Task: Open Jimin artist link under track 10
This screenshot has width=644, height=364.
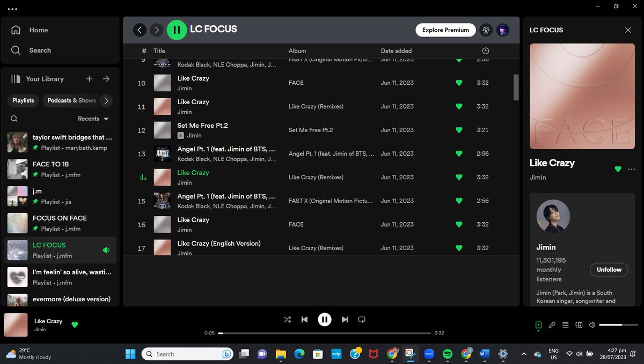Action: click(185, 88)
